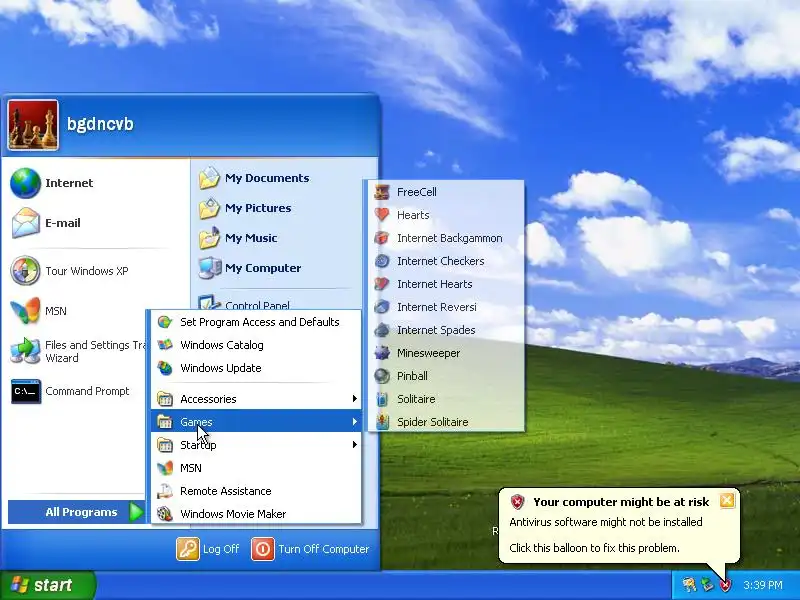The image size is (800, 600).
Task: Click the Internet Checkers icon
Action: tap(382, 261)
